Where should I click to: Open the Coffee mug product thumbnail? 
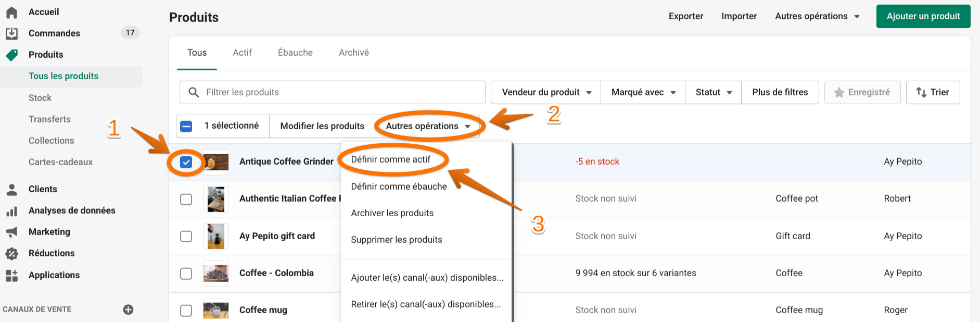[x=216, y=310]
